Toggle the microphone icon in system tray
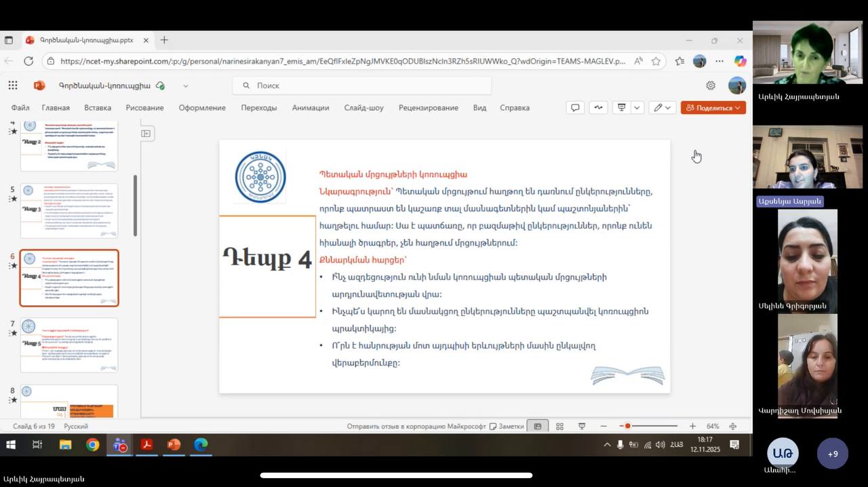Screen dimensions: 868x487 click(x=620, y=445)
